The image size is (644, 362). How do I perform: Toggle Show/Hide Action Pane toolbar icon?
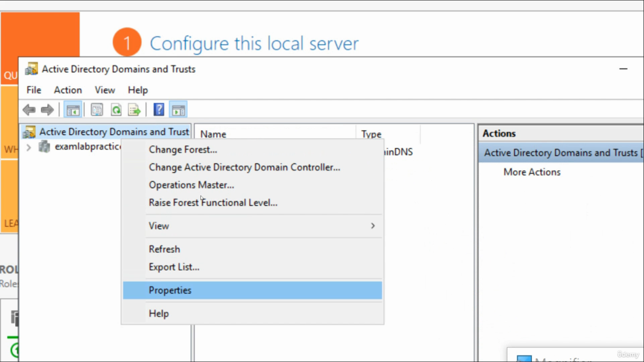[x=178, y=110]
